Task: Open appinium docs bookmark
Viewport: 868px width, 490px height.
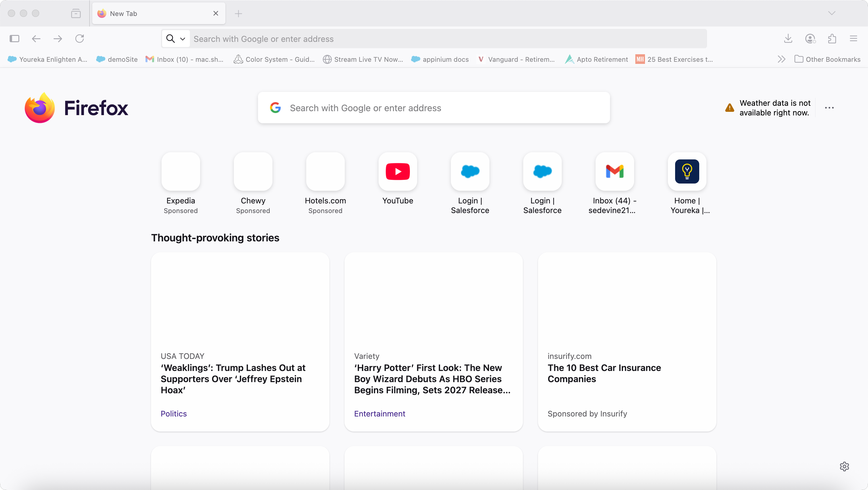Action: (440, 59)
